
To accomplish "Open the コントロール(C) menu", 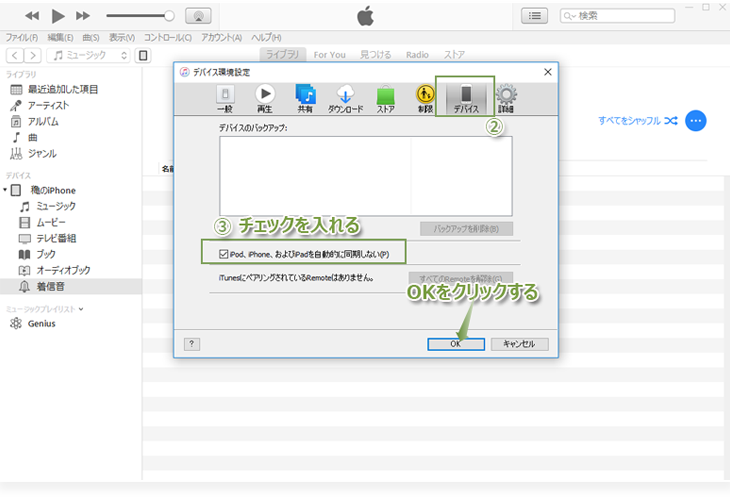I will click(168, 38).
